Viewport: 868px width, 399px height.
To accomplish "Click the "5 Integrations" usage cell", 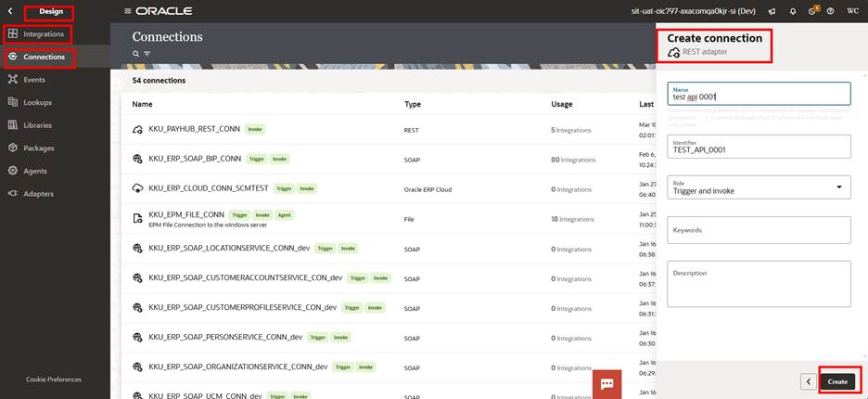I will point(570,130).
